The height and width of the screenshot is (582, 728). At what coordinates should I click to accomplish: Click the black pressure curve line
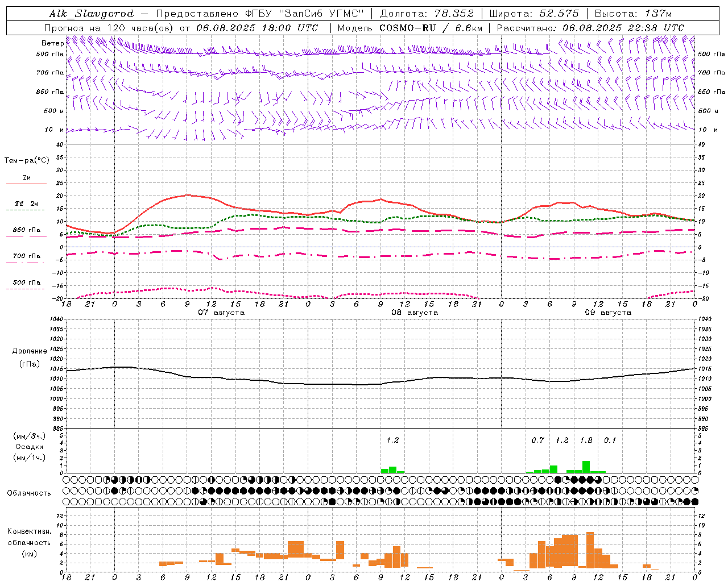pos(380,384)
